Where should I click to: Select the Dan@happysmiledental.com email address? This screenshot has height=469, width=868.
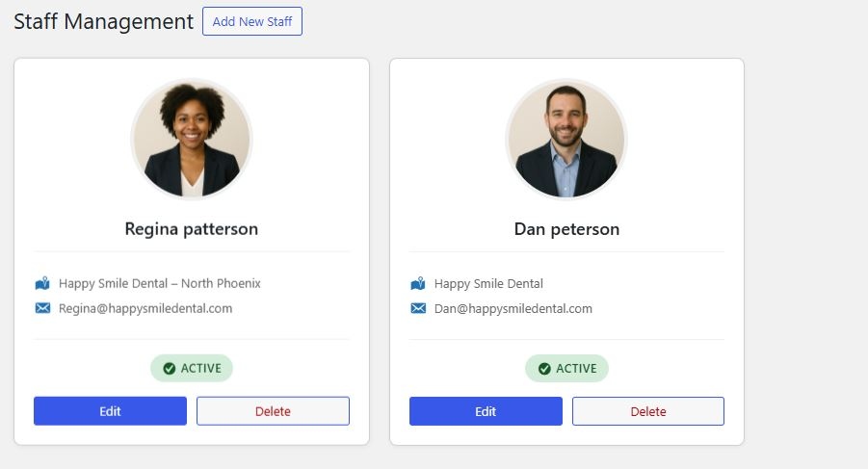click(x=513, y=309)
